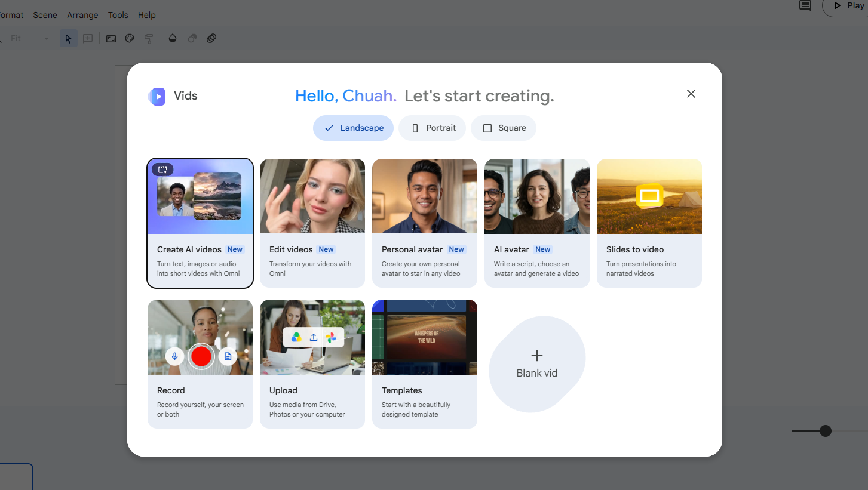The height and width of the screenshot is (490, 868).
Task: Click 'Turn presentations into narrated videos' description
Action: (x=641, y=269)
